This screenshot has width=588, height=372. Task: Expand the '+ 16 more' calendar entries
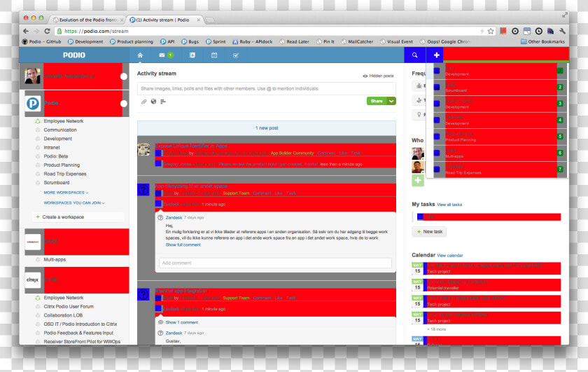point(437,329)
